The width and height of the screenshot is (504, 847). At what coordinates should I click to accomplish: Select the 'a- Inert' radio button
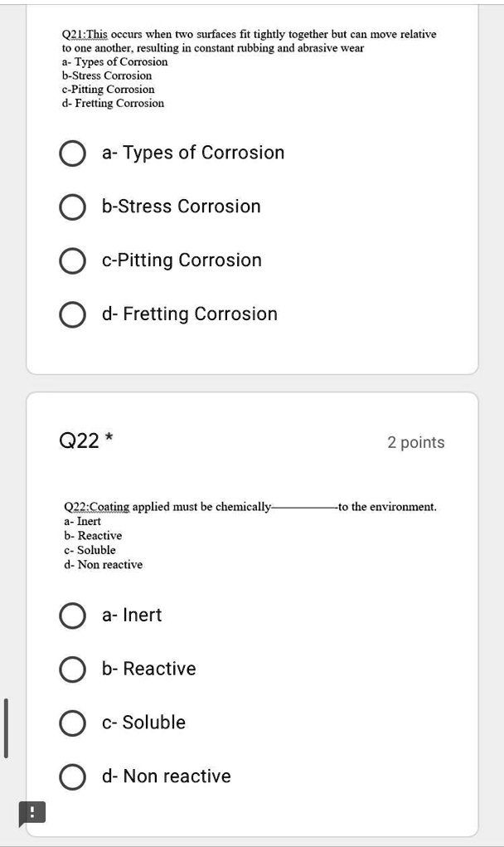(x=72, y=616)
